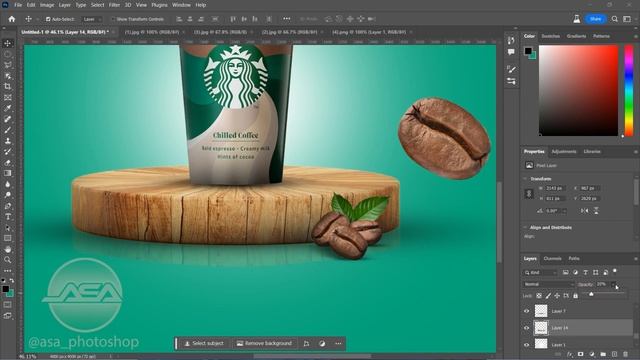
Task: Select the Gradient tool
Action: click(7, 173)
